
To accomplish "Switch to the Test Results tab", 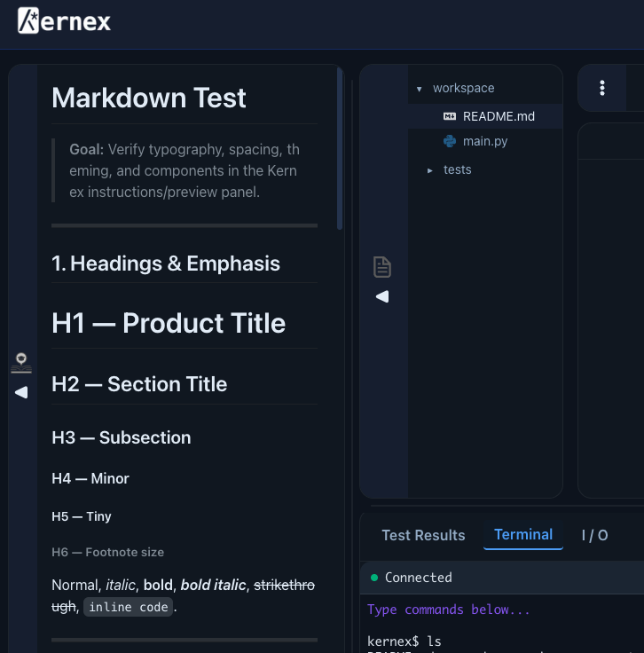I will coord(423,535).
